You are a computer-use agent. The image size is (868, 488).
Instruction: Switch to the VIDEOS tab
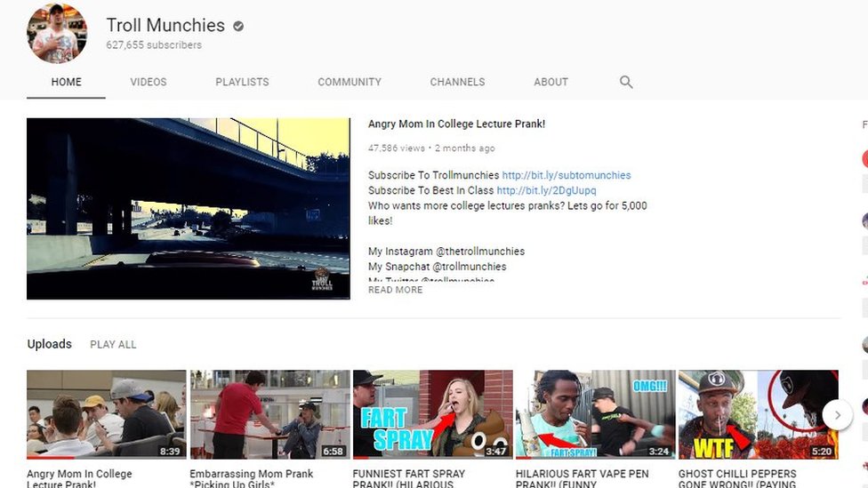149,82
